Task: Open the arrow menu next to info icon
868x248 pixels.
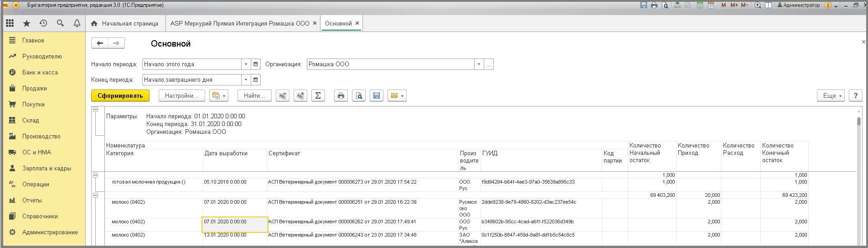Action: click(836, 5)
